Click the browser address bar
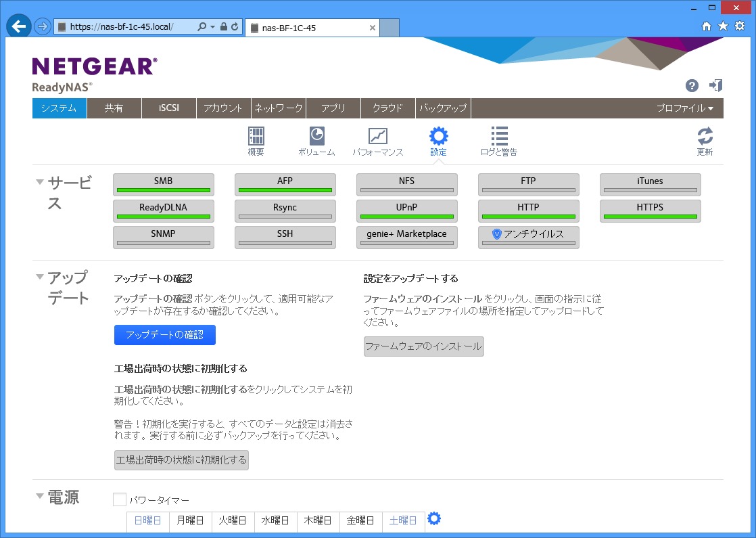756x538 pixels. tap(128, 27)
